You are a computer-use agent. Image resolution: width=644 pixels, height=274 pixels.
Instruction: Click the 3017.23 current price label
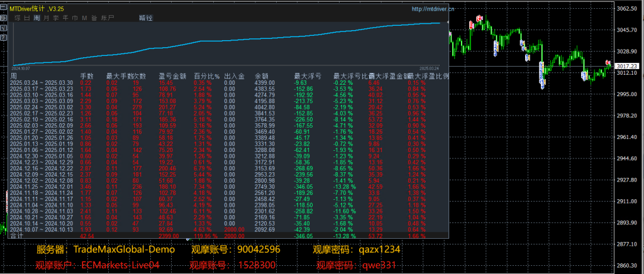coord(626,66)
